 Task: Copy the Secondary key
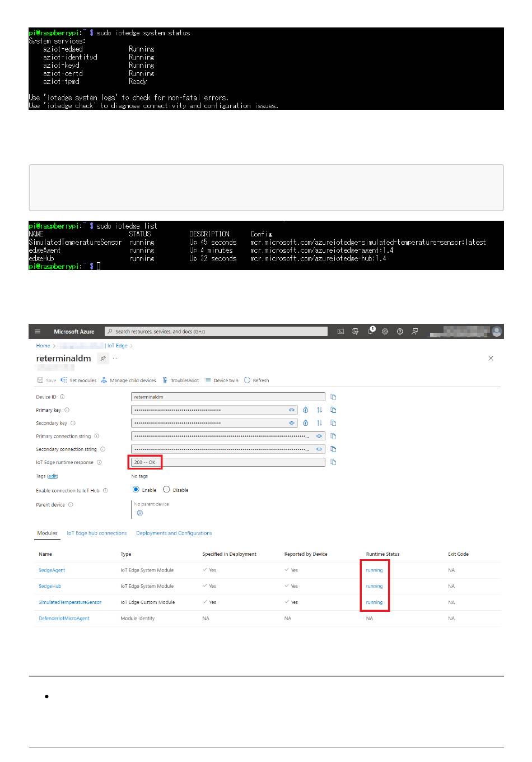(x=333, y=423)
